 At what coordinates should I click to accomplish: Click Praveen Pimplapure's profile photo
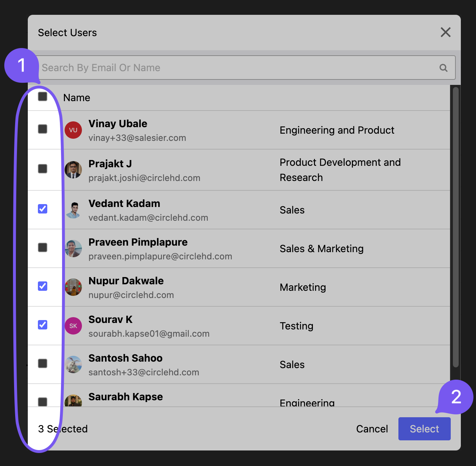(73, 249)
